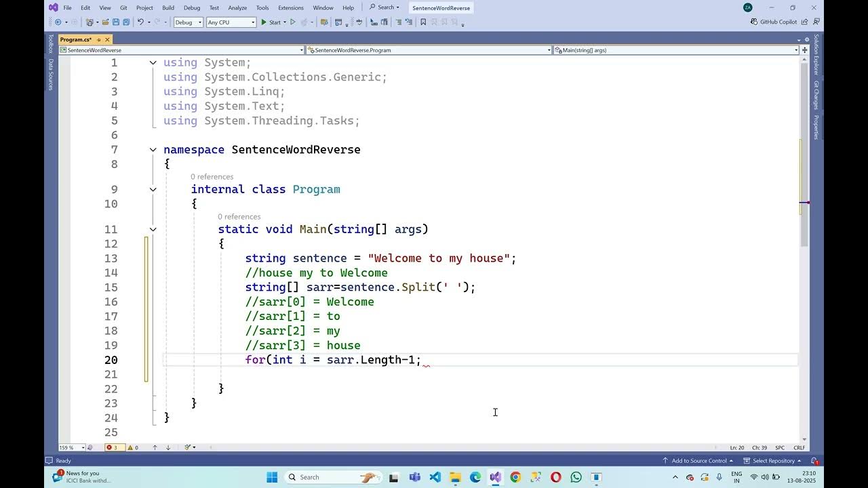Open the 159 % zoom level dropdown
The width and height of the screenshot is (868, 488).
pyautogui.click(x=72, y=447)
